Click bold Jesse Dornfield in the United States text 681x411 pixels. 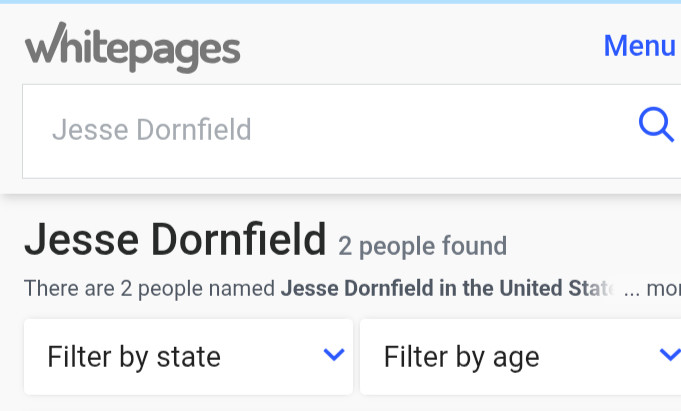pos(448,288)
